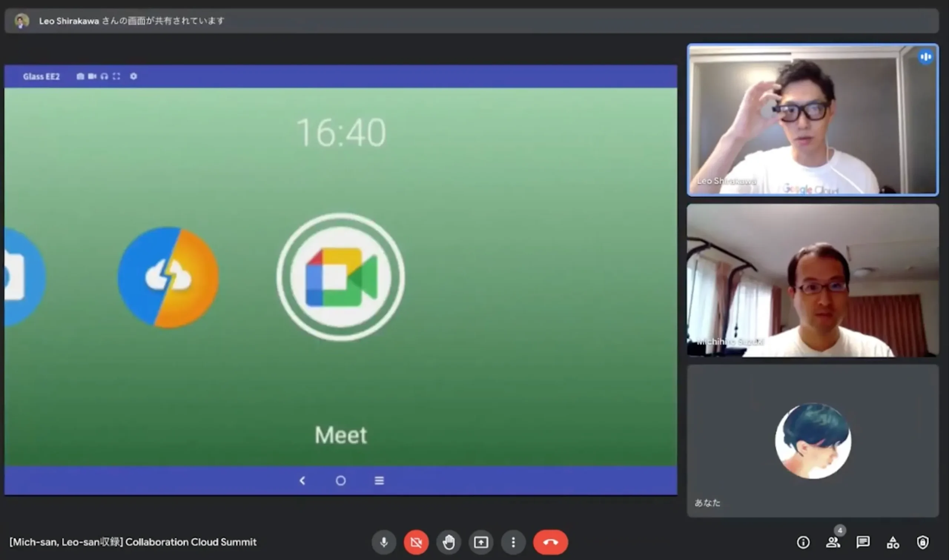
Task: Click Leo Shirakawa's avatar in sharing banner
Action: point(22,21)
